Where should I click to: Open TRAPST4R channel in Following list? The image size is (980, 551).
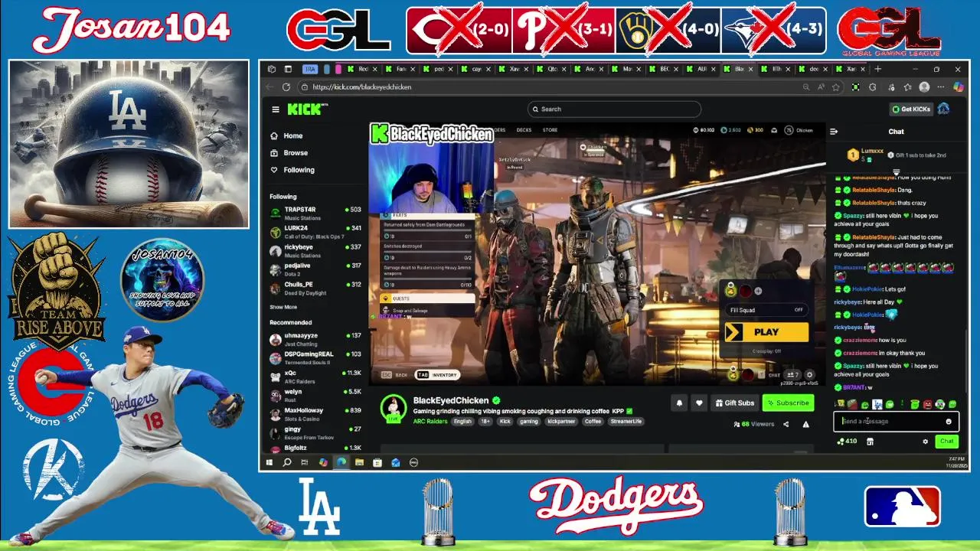click(x=315, y=213)
